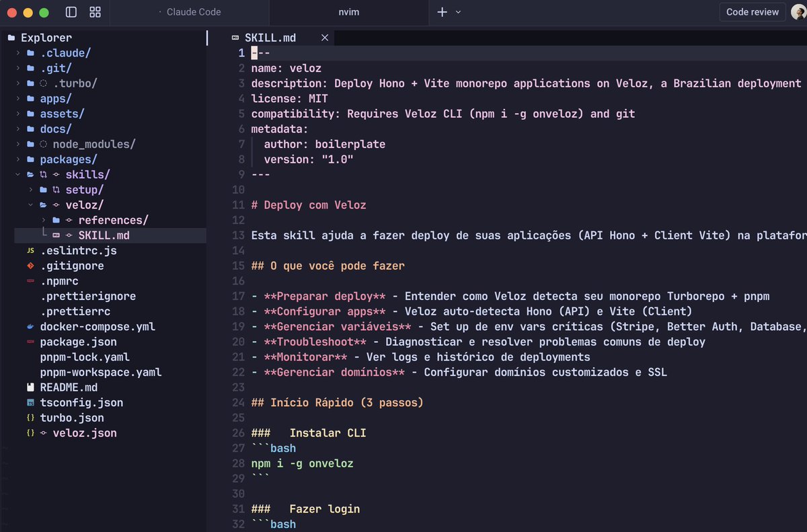The image size is (807, 532).
Task: Click the markdown icon of SKILL.md in tree
Action: (x=56, y=235)
